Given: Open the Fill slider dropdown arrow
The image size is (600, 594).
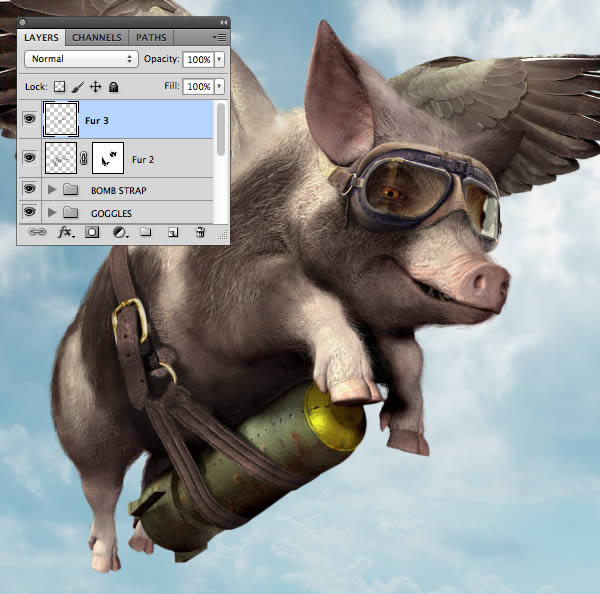Looking at the screenshot, I should (219, 86).
